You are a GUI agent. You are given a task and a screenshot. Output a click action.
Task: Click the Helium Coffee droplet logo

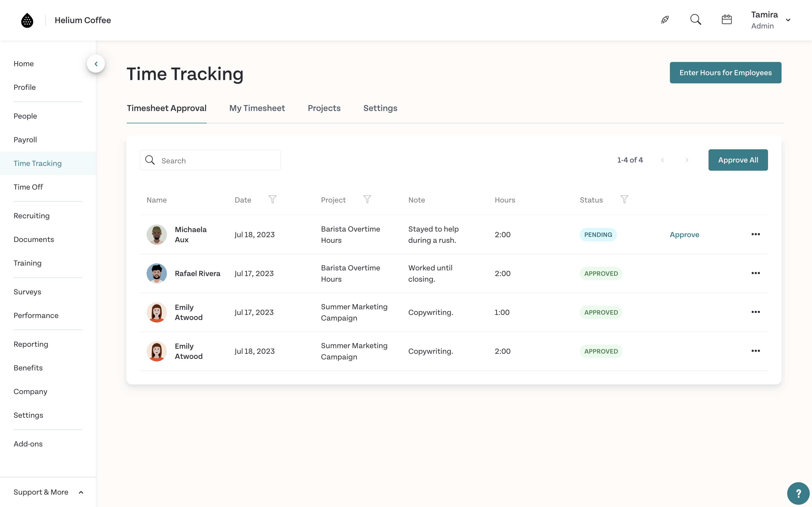pyautogui.click(x=27, y=20)
